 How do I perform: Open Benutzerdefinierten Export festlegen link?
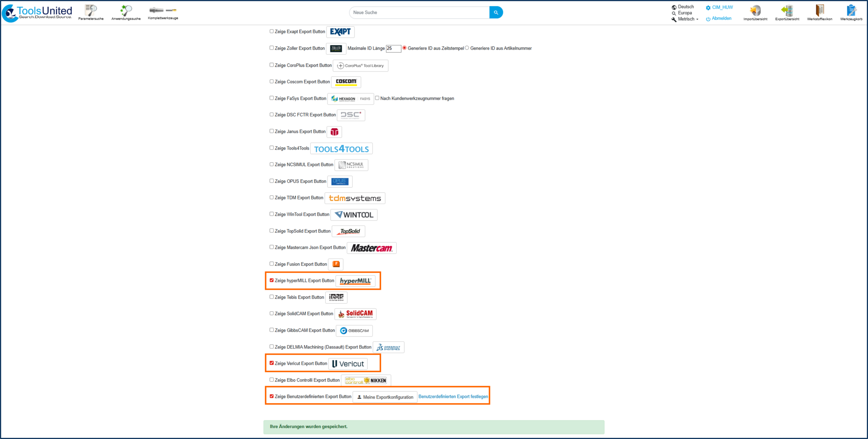[453, 397]
